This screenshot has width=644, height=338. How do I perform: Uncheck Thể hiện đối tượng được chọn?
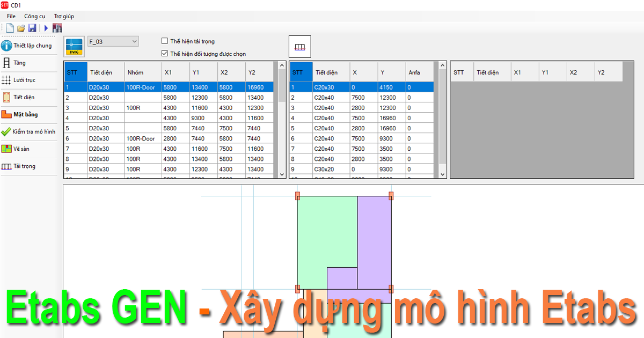click(165, 54)
